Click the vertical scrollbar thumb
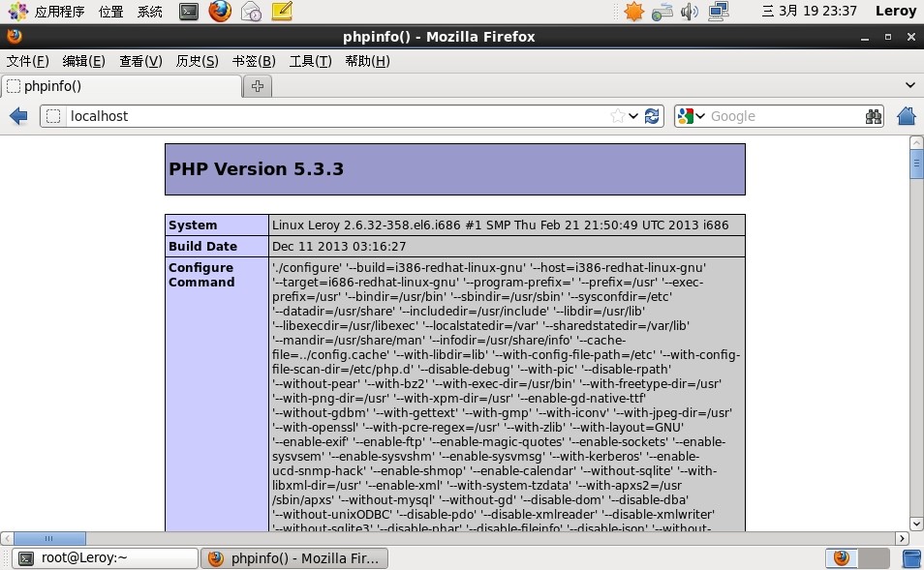Image resolution: width=924 pixels, height=570 pixels. (916, 165)
